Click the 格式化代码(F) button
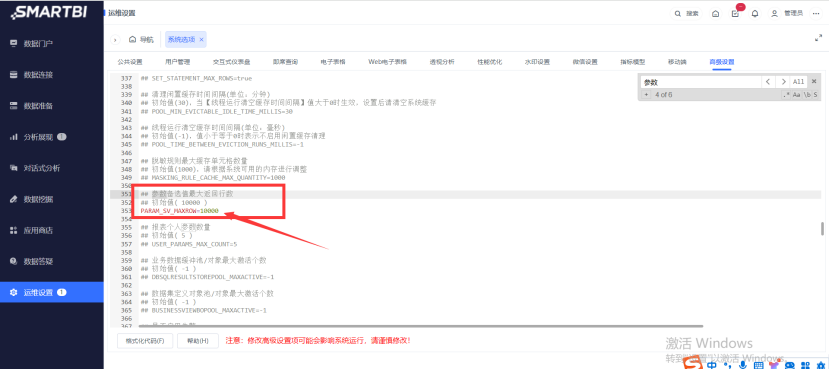The image size is (830, 369). pos(145,341)
